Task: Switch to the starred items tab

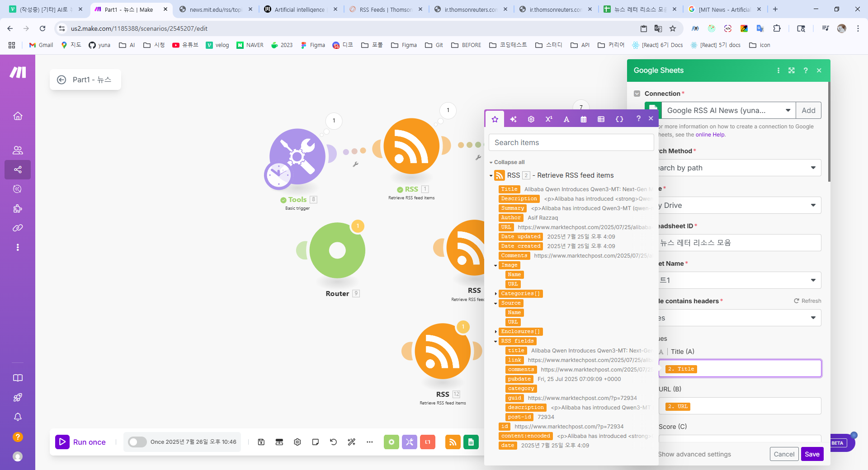Action: pos(495,119)
